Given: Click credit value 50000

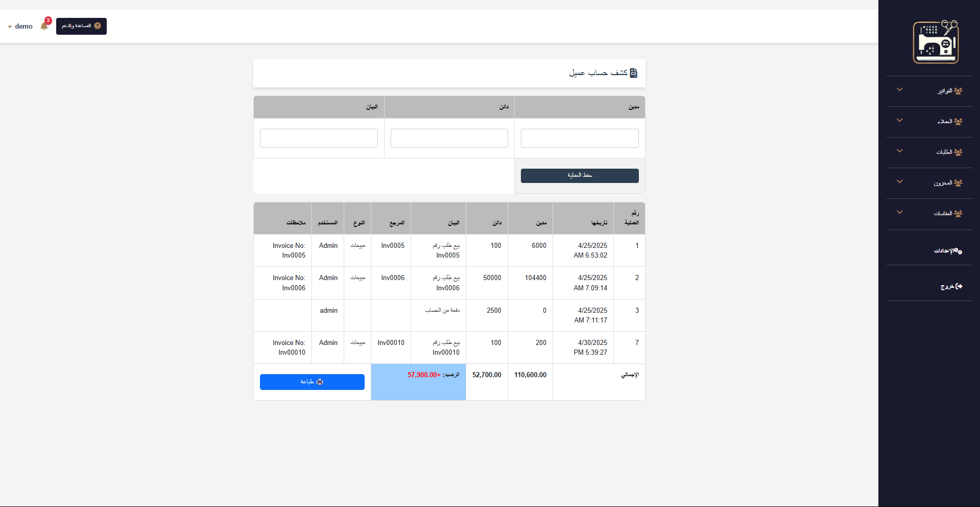Looking at the screenshot, I should [492, 278].
